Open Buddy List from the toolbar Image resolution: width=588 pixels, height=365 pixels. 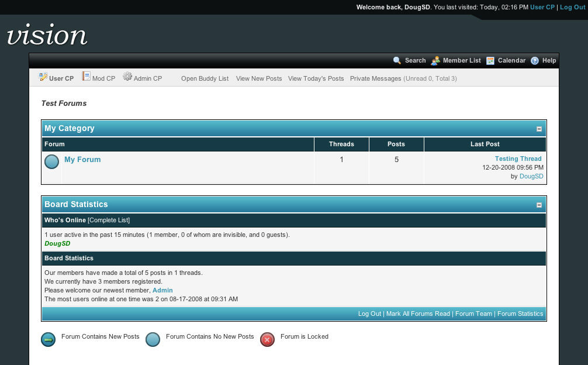[x=205, y=78]
